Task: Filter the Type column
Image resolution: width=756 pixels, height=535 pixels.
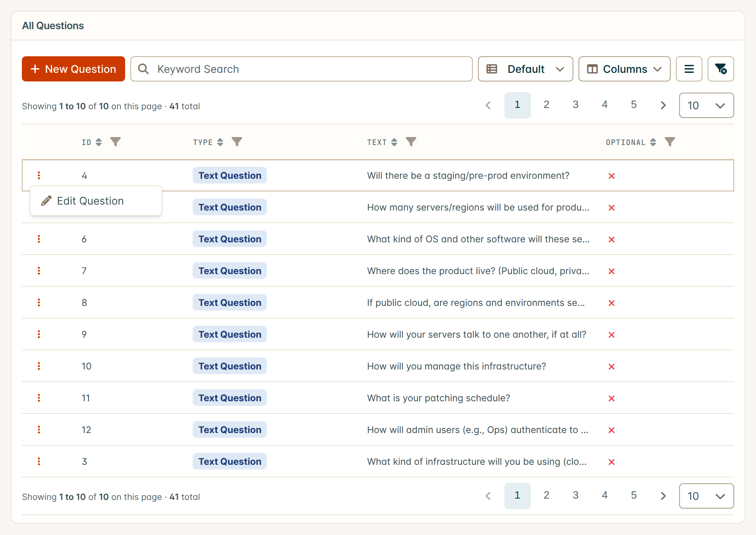Action: click(237, 142)
